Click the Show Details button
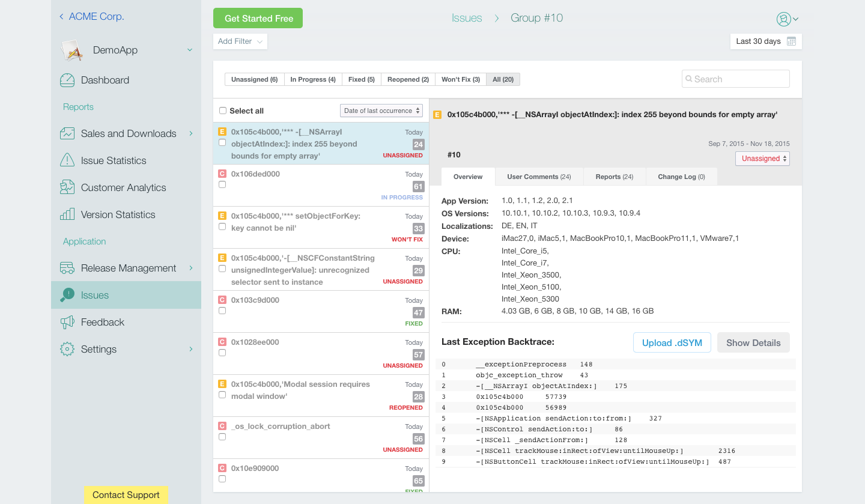865x504 pixels. point(753,342)
